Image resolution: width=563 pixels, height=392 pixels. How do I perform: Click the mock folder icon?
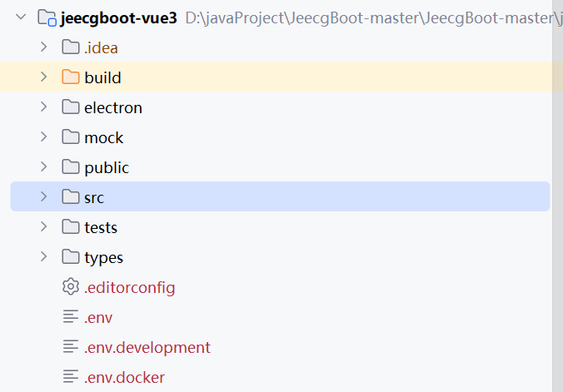pyautogui.click(x=70, y=137)
